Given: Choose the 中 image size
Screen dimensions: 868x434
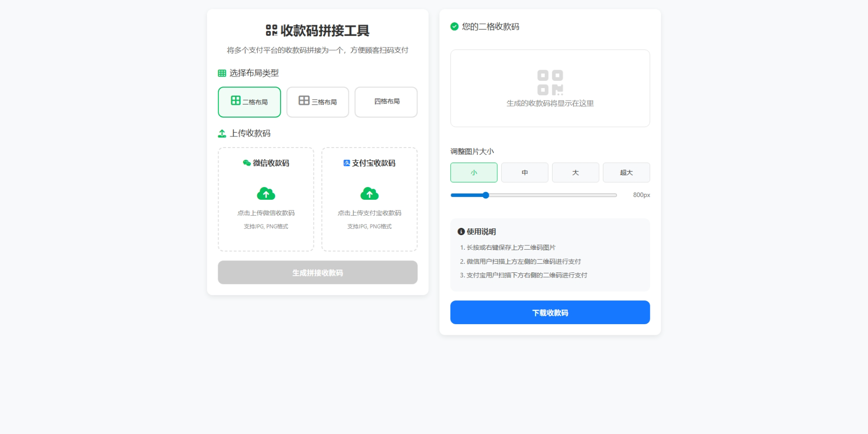Looking at the screenshot, I should (524, 173).
